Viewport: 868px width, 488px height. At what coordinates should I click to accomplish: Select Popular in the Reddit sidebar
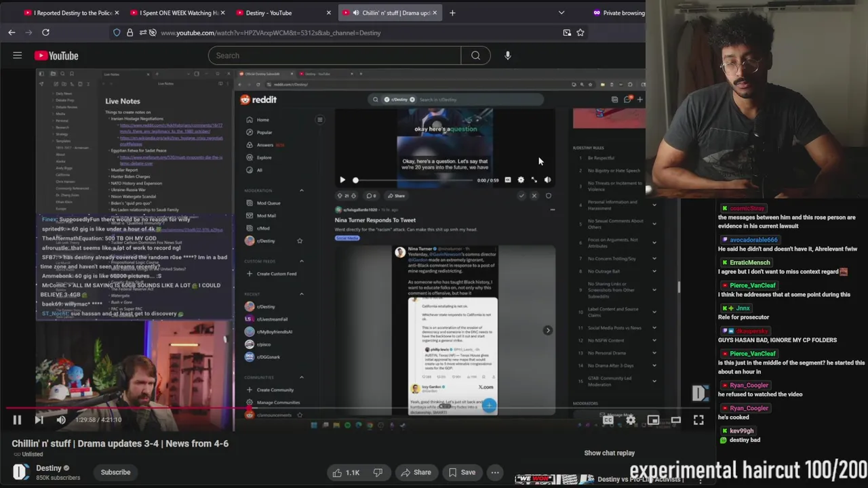pos(264,132)
